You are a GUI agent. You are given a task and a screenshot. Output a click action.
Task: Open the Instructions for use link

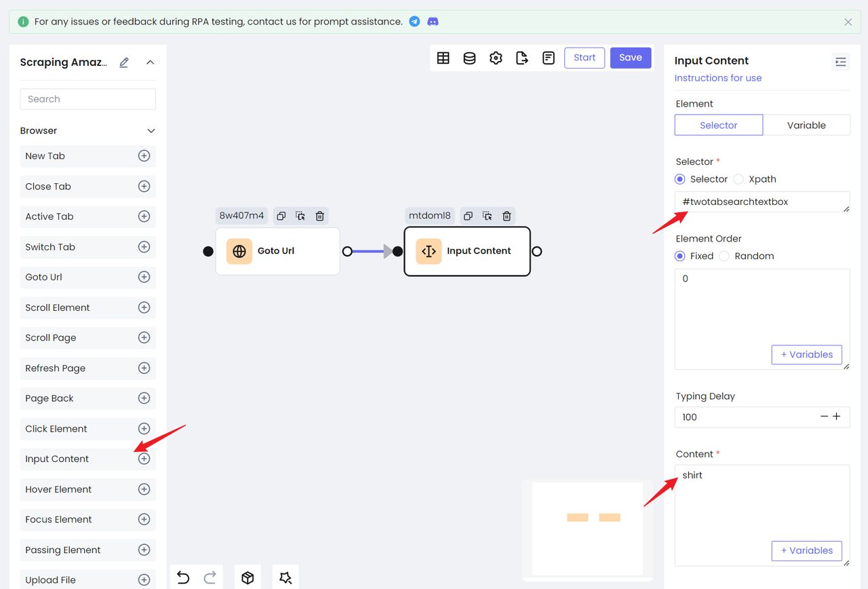pyautogui.click(x=717, y=78)
